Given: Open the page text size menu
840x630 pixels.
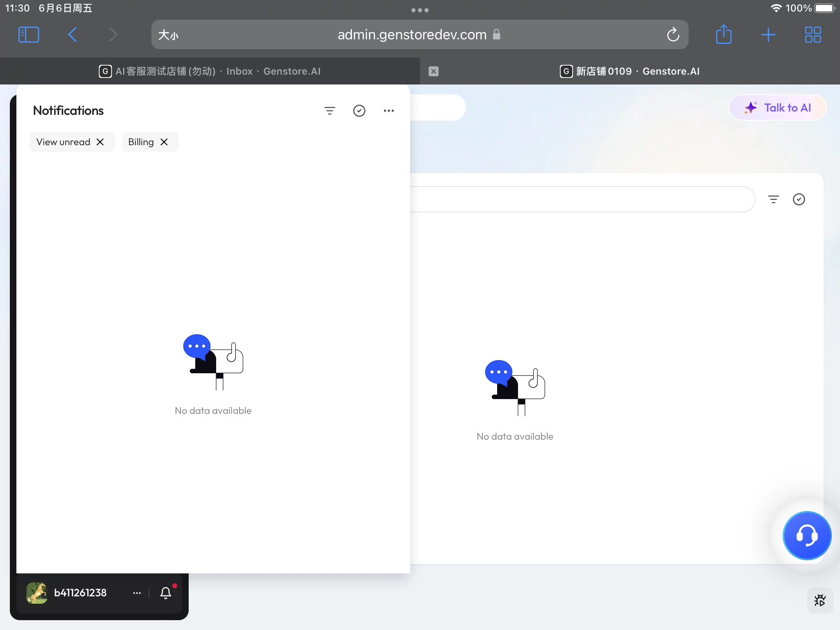Looking at the screenshot, I should 168,35.
